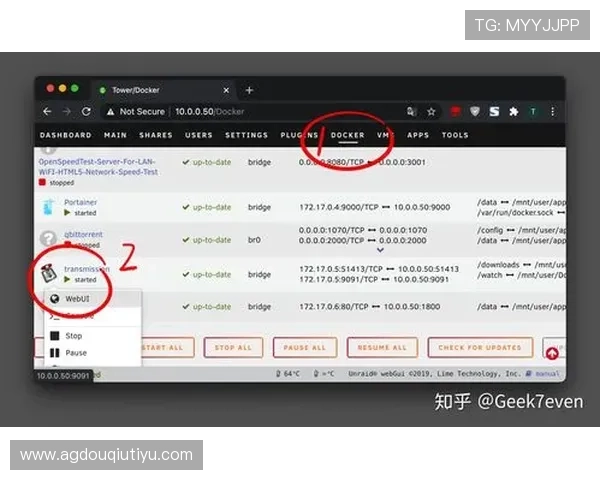Choose Pause in the container menu
The image size is (600, 480).
75,352
